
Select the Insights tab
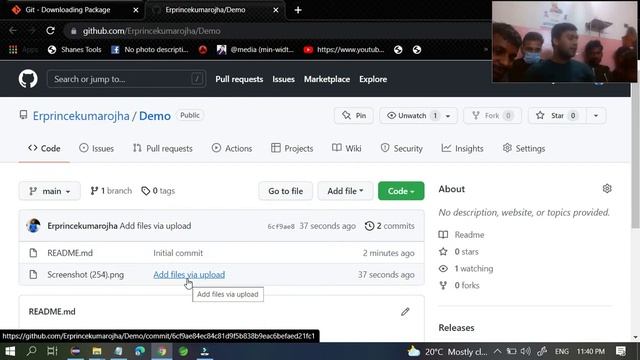(462, 149)
